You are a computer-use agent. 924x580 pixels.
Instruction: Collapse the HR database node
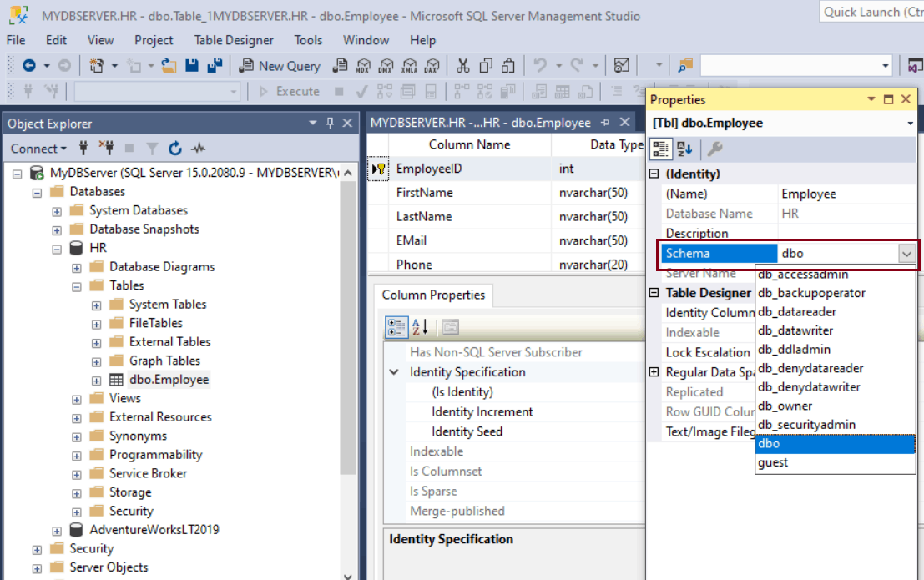pos(56,248)
